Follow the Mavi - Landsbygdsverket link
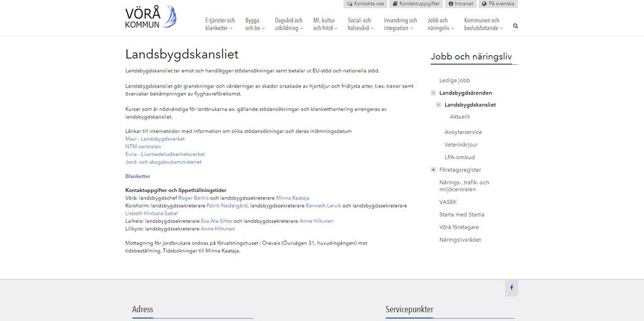Screen dimensions: 644x321 [155, 139]
